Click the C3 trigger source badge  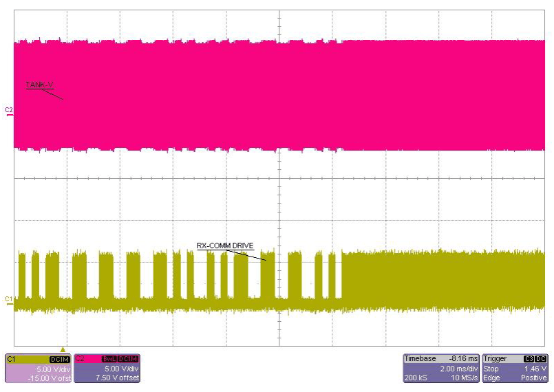(x=529, y=359)
